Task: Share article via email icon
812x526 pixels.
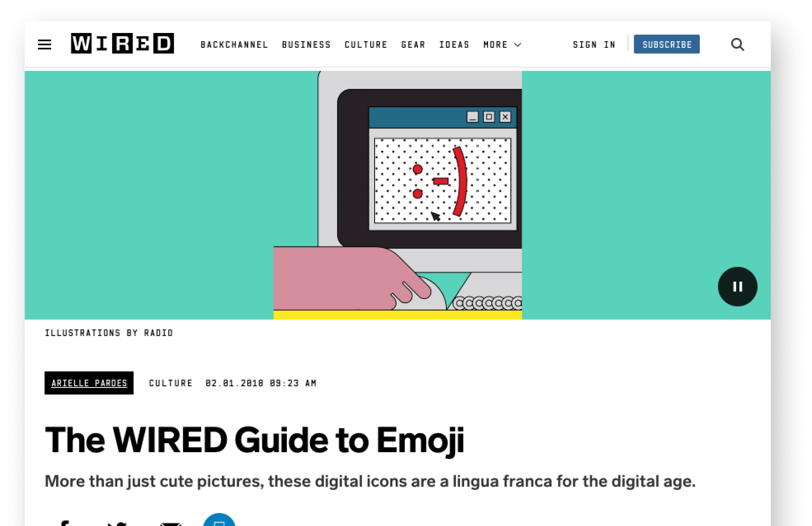Action: 171,524
